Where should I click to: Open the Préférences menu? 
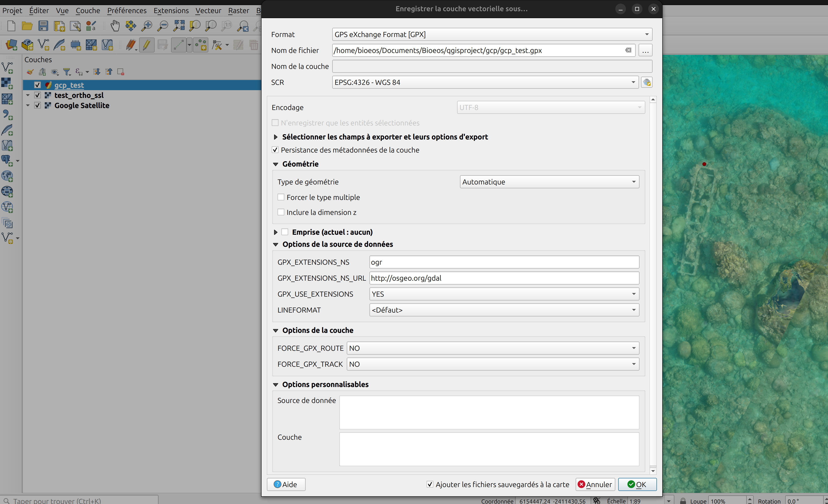[x=127, y=10]
